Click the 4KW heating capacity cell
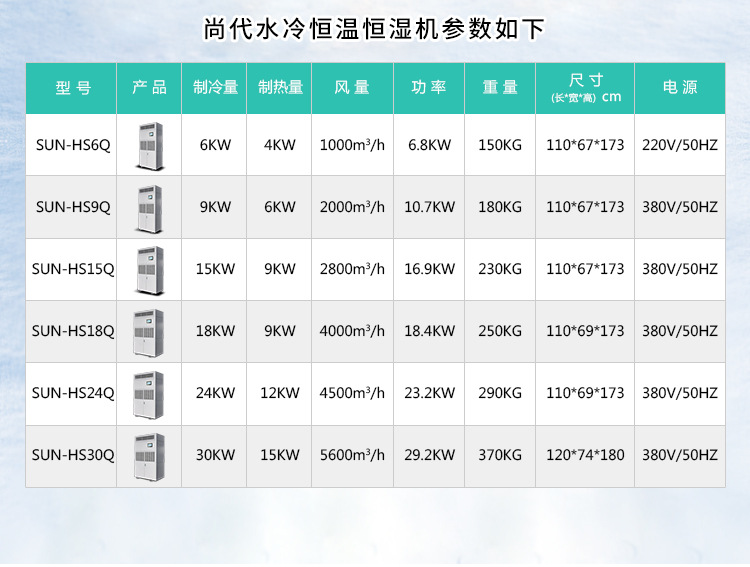The width and height of the screenshot is (750, 567). [x=279, y=145]
